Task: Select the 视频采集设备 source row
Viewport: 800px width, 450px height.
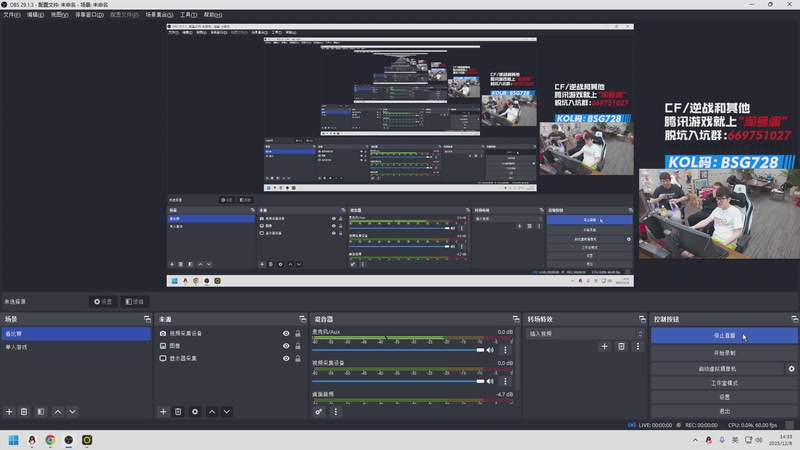Action: (230, 333)
